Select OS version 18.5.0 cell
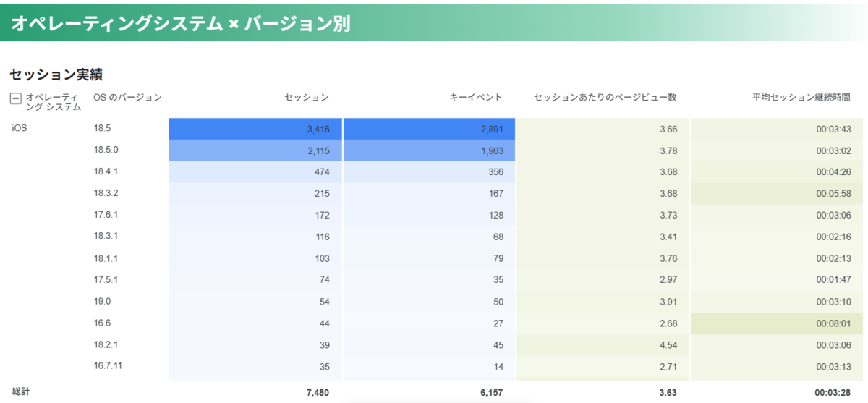The height and width of the screenshot is (403, 868). tap(106, 150)
